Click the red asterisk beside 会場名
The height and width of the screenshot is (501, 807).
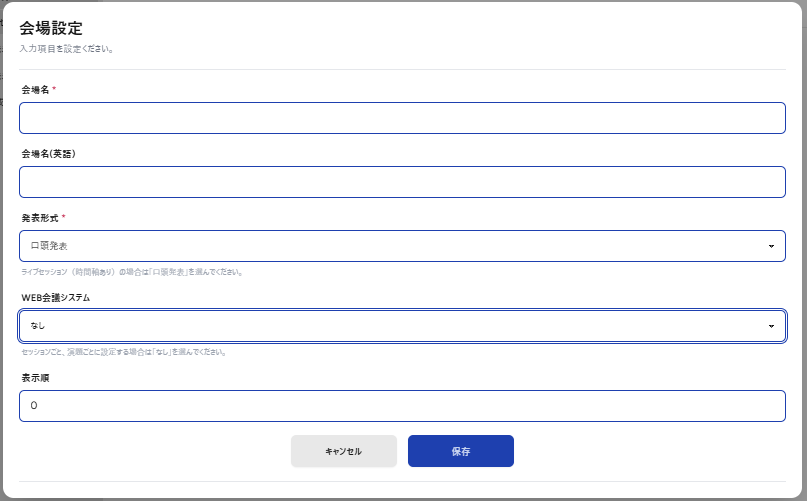coord(54,89)
